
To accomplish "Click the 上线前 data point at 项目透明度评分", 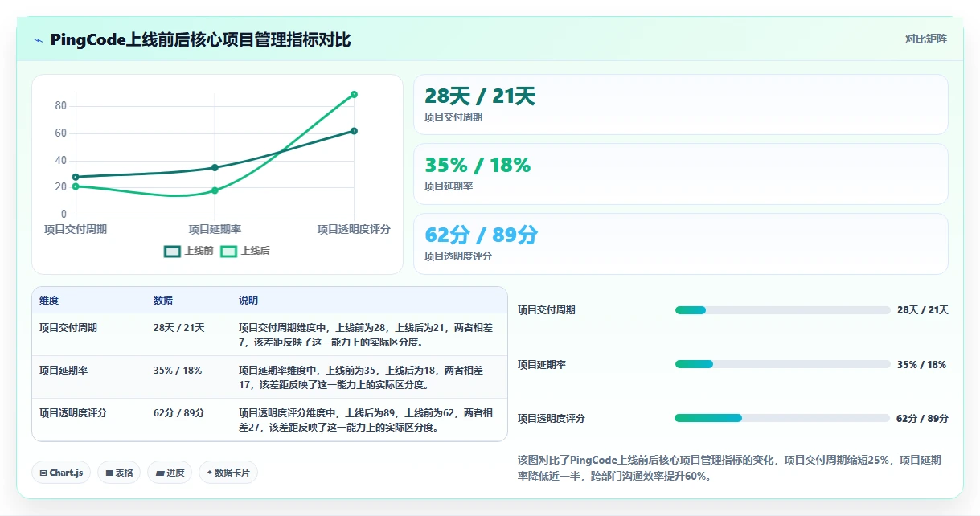I will (354, 131).
